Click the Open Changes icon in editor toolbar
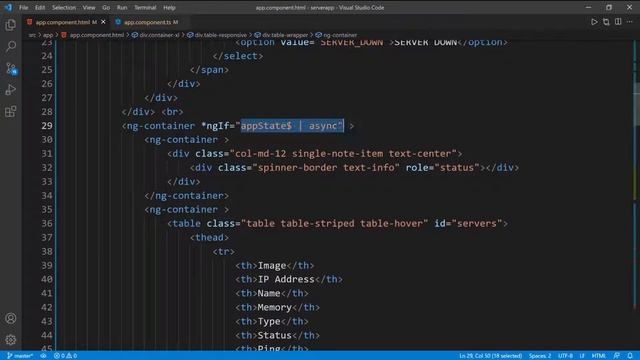This screenshot has width=640, height=360. point(606,22)
